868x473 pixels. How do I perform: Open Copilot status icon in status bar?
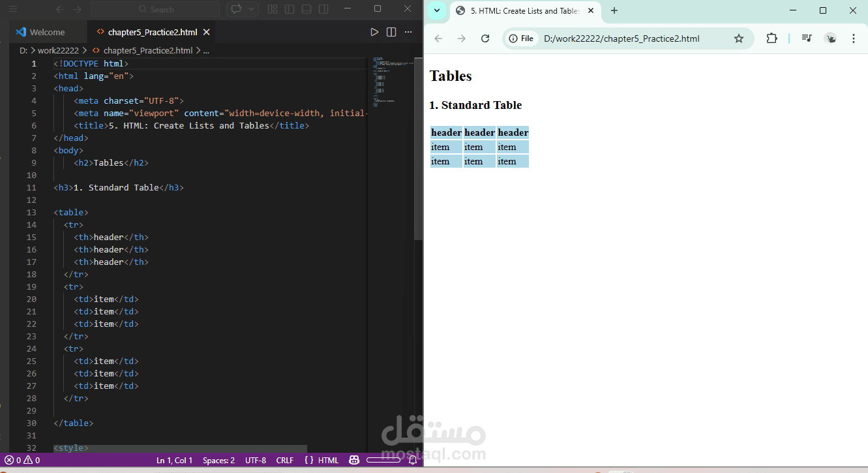pos(354,460)
